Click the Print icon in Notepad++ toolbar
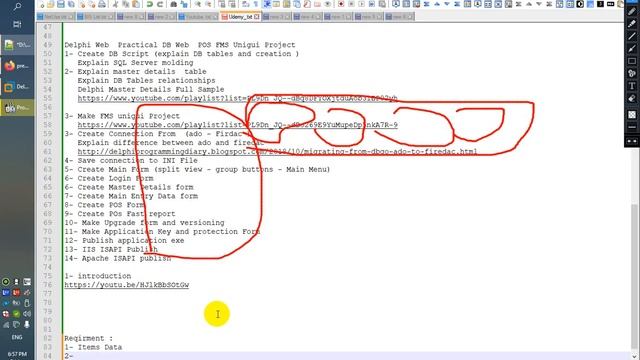Screen dimensions: 640x360 102,4
